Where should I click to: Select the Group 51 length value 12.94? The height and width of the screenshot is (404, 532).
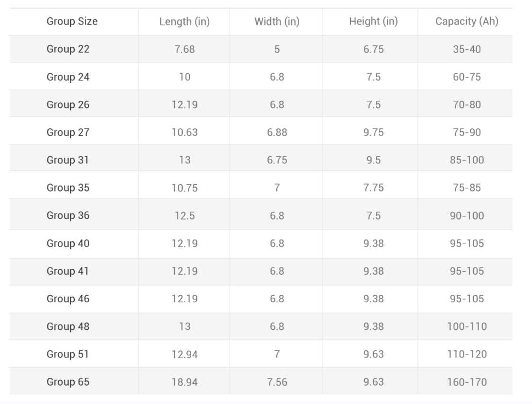pyautogui.click(x=185, y=354)
